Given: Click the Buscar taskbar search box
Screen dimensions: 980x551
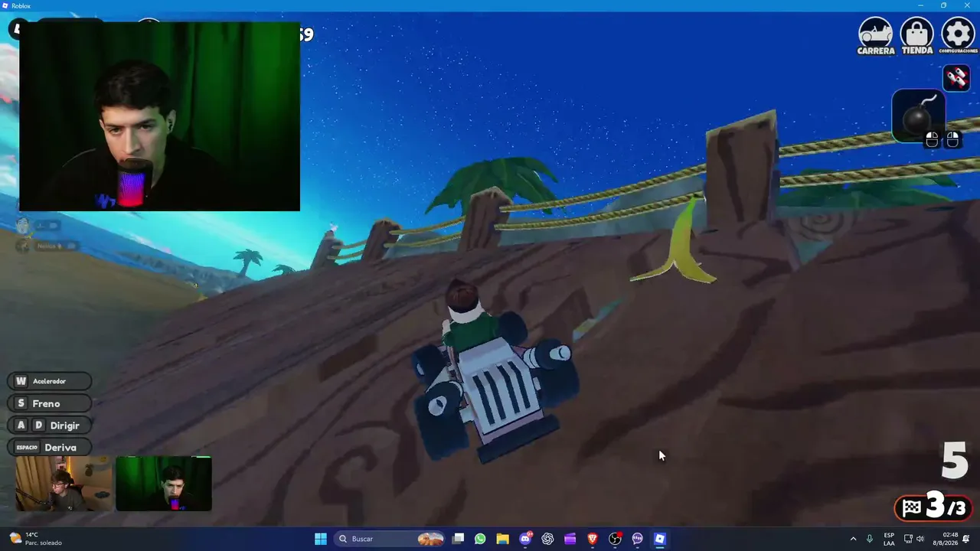Looking at the screenshot, I should coord(390,539).
